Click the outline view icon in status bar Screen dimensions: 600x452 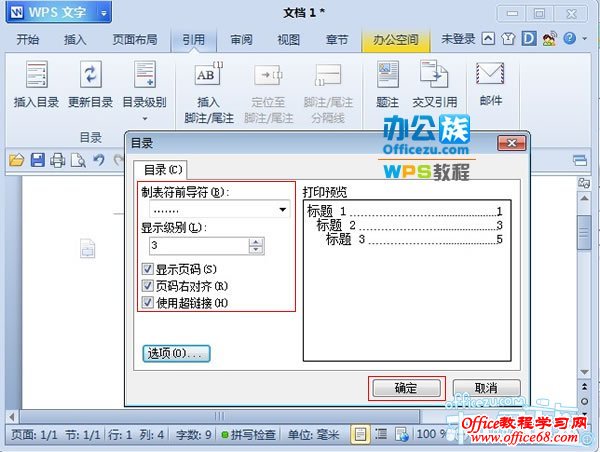381,434
